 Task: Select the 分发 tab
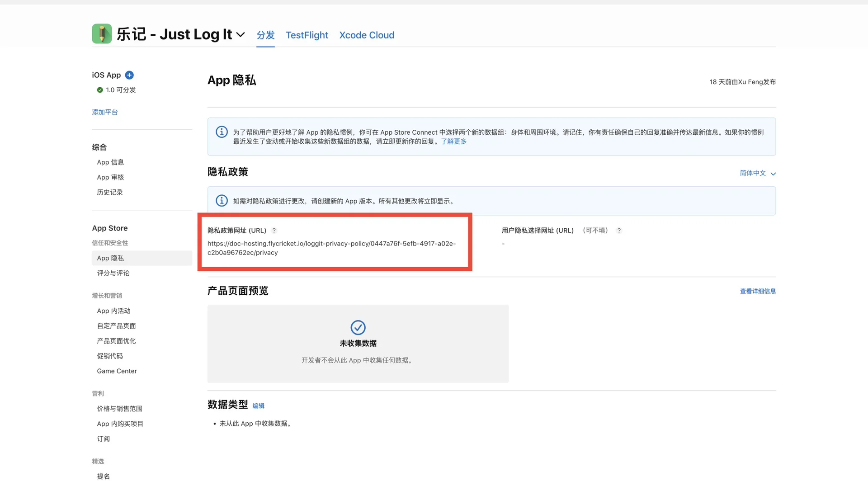[x=265, y=35]
